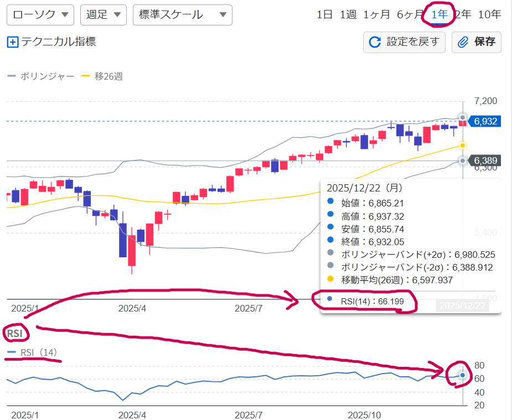Click the yellow moving average endpoint marker
512x420 pixels.
[462, 146]
